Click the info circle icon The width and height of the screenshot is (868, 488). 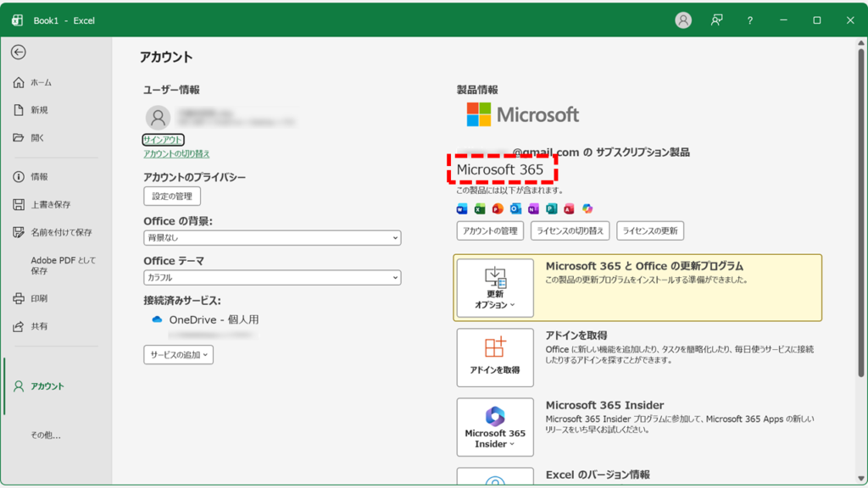coord(19,176)
